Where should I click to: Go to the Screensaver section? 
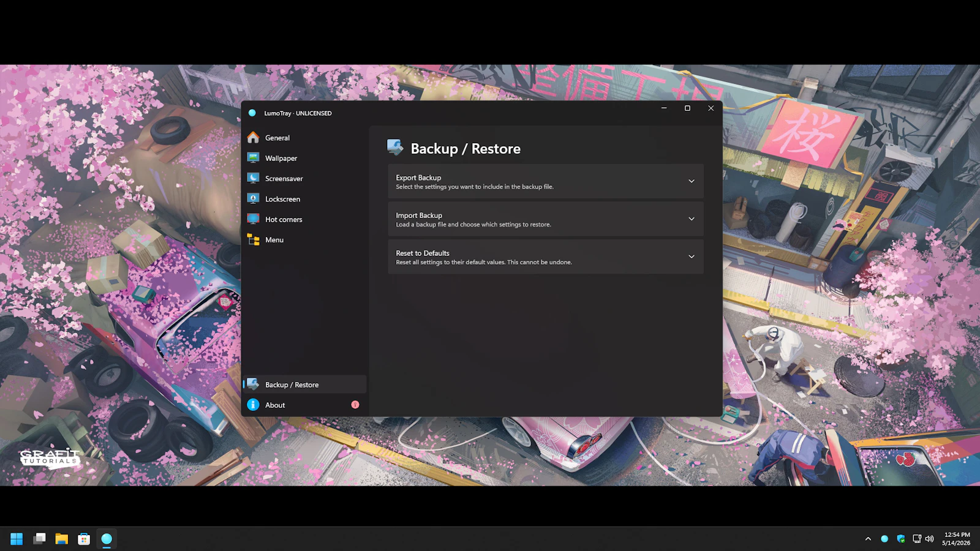point(305,179)
